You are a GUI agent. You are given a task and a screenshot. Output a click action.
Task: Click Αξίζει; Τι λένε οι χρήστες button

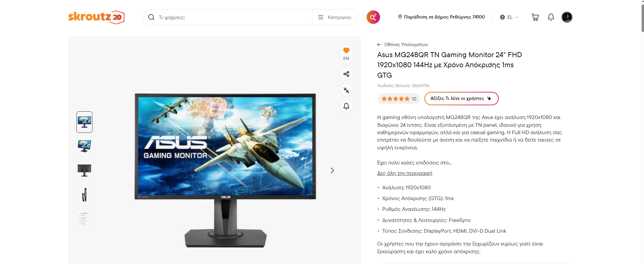click(461, 99)
